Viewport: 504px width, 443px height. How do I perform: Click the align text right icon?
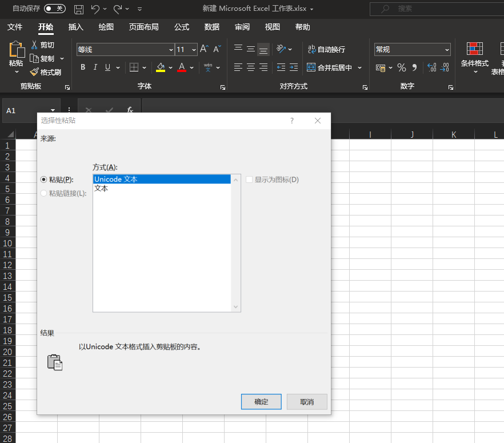click(x=263, y=67)
